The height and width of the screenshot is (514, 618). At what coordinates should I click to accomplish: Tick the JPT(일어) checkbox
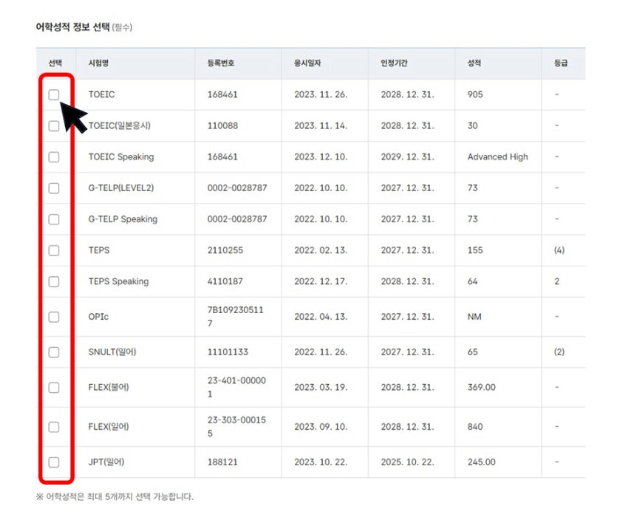(54, 462)
